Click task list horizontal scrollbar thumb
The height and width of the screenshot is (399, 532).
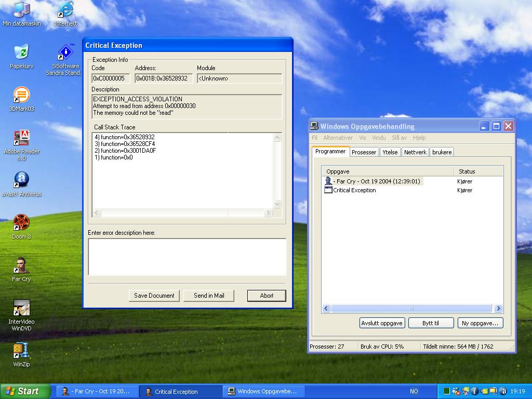[x=411, y=309]
